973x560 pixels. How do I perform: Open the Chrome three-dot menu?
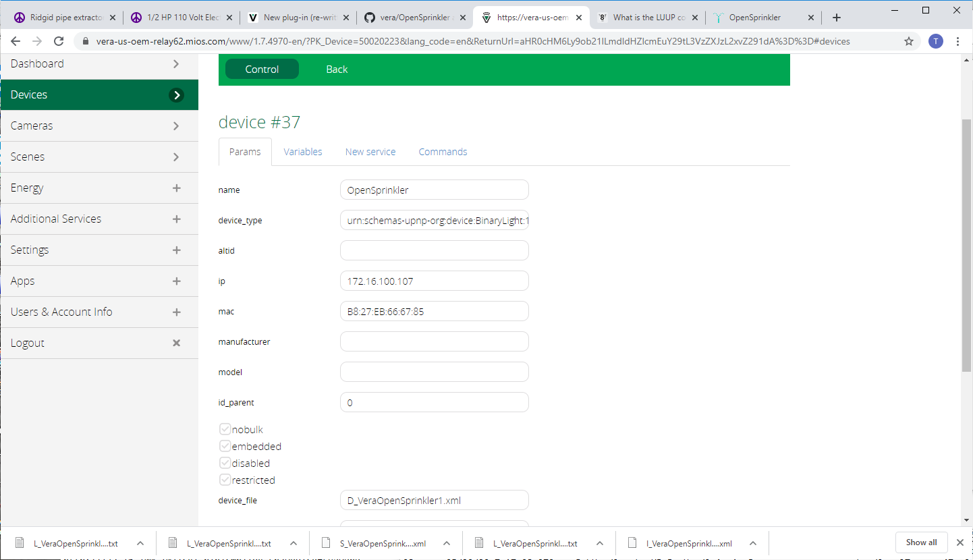click(957, 41)
